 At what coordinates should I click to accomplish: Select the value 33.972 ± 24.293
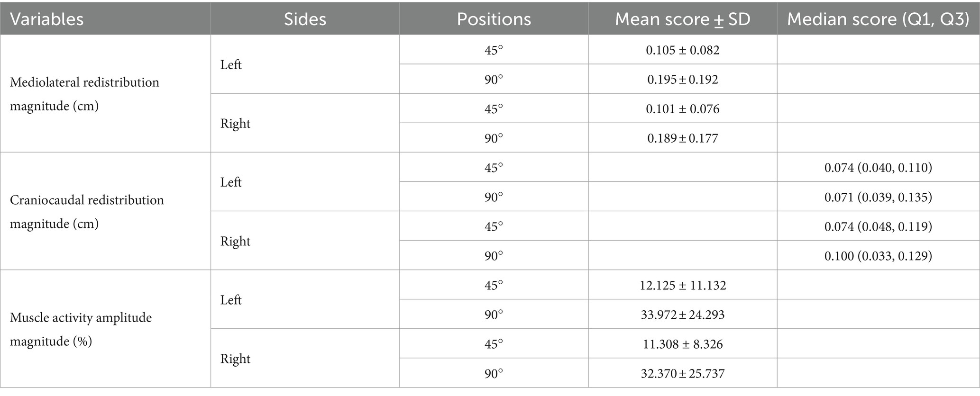[x=683, y=315]
